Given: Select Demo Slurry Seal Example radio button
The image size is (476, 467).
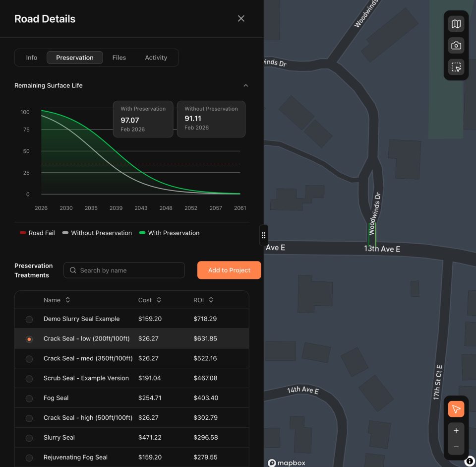Looking at the screenshot, I should point(29,319).
